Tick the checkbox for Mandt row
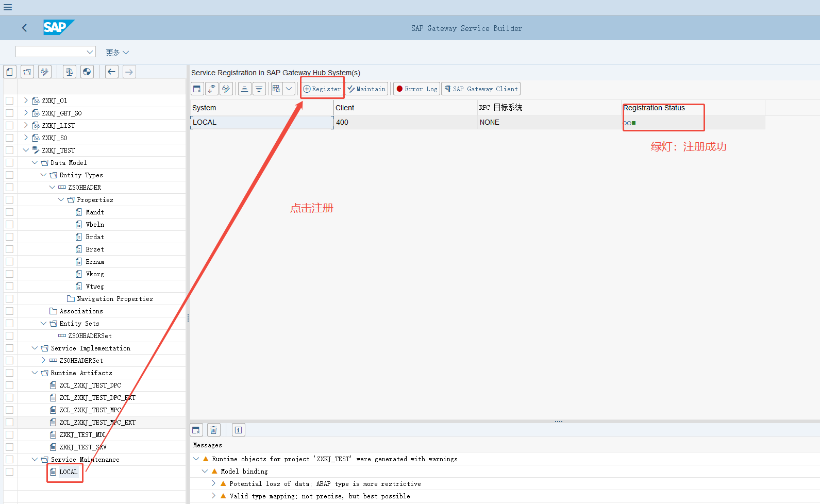This screenshot has width=820, height=504. (x=9, y=212)
